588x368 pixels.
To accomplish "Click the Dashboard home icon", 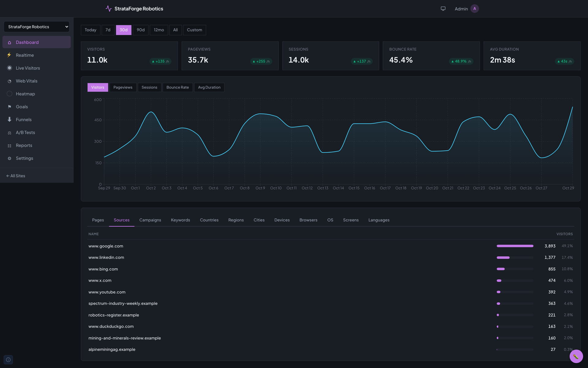I will [x=9, y=42].
